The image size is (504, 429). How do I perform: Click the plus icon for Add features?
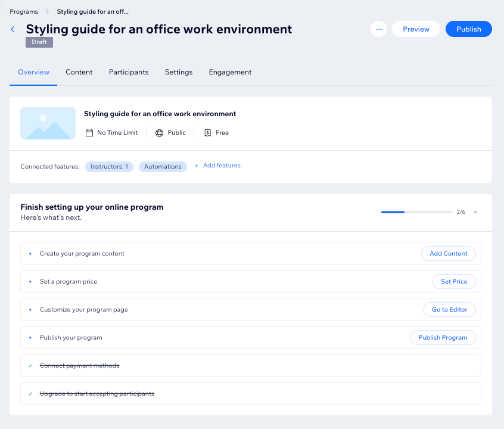pos(197,166)
